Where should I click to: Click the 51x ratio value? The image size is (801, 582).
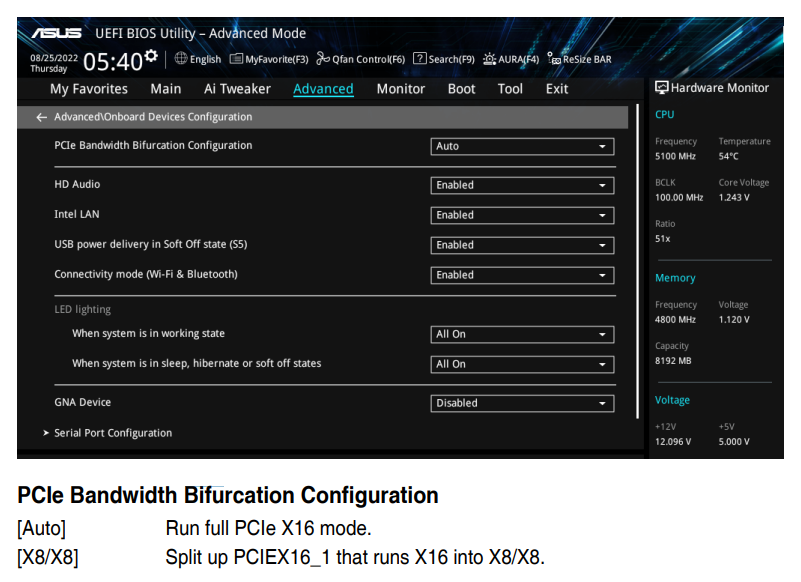pyautogui.click(x=663, y=239)
